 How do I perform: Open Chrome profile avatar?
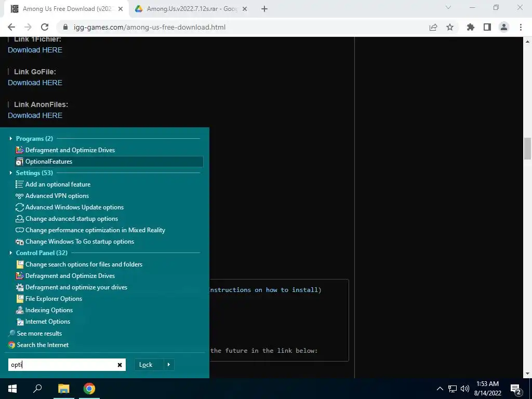click(x=504, y=27)
